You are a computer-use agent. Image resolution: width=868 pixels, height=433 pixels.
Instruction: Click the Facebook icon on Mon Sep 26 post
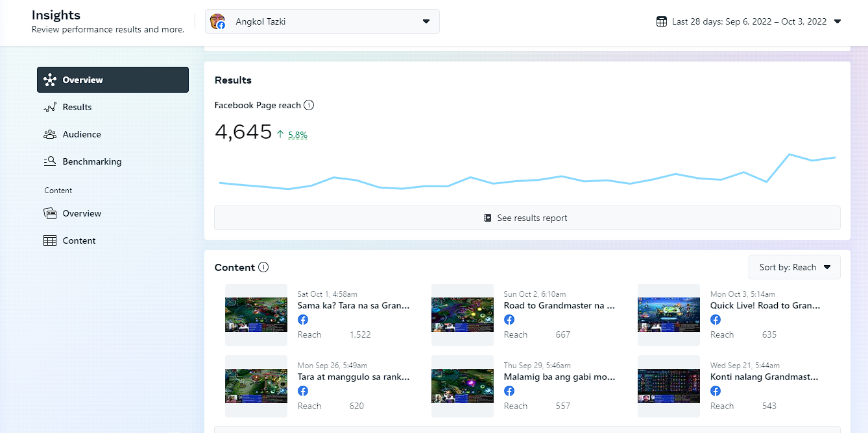[303, 391]
